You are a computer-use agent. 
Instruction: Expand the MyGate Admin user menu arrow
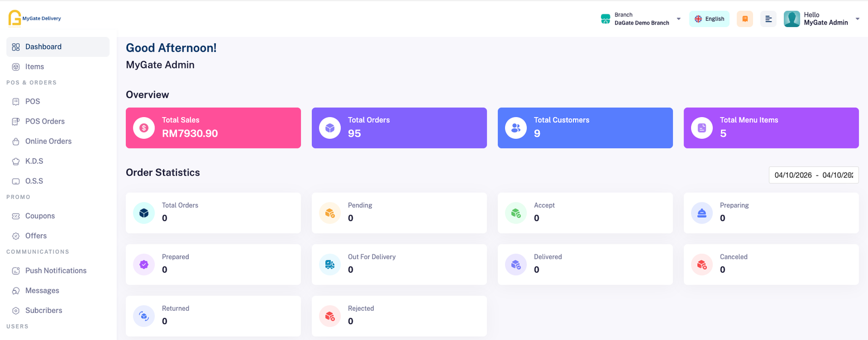[857, 19]
